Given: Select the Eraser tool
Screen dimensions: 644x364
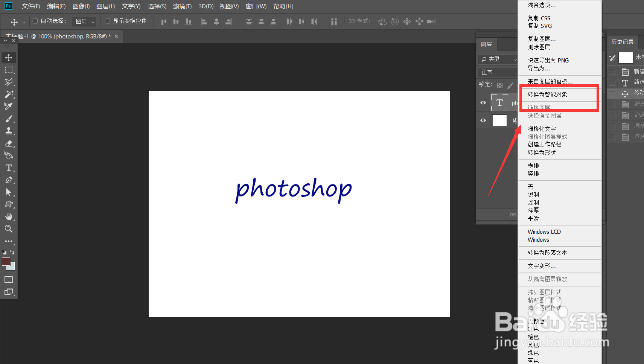Looking at the screenshot, I should coord(9,143).
